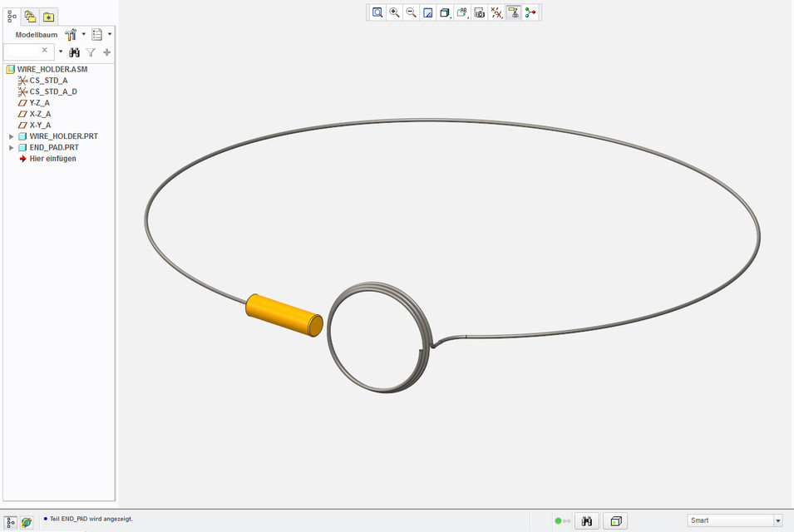Click the Refit zoom-to-fit icon
Viewport: 794px width, 532px height.
(x=377, y=12)
